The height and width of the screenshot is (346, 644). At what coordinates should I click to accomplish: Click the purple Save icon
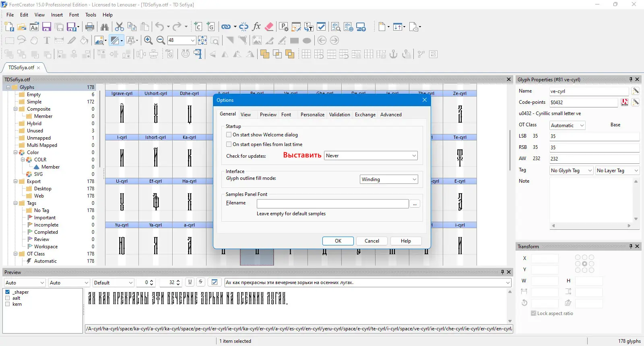point(47,27)
